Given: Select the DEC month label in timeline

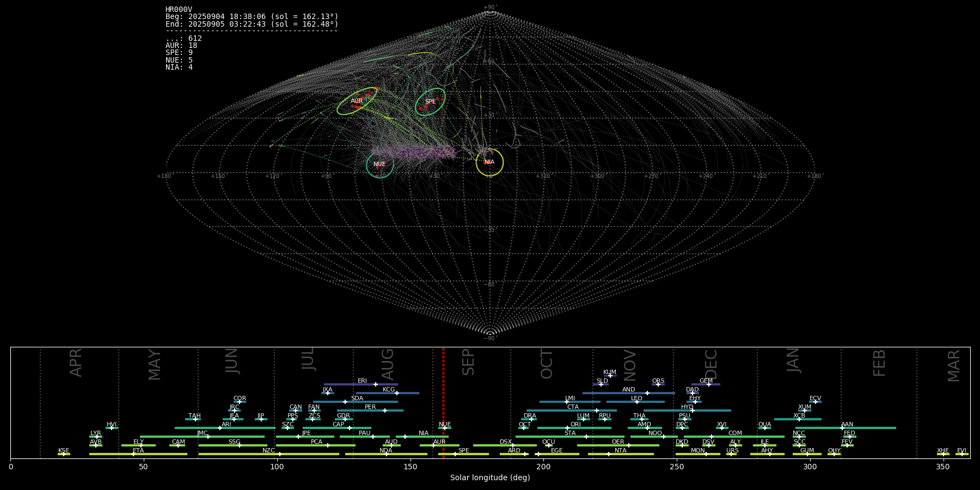Looking at the screenshot, I should click(x=711, y=364).
